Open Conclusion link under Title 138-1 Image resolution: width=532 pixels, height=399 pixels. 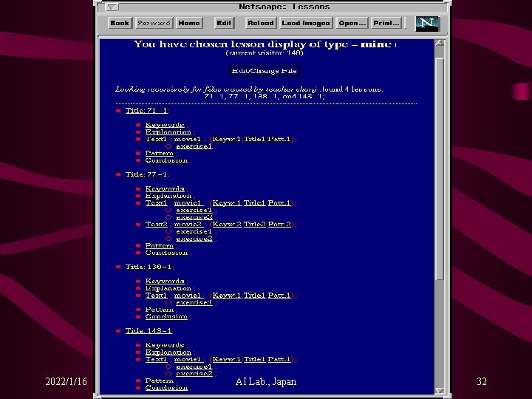(166, 316)
